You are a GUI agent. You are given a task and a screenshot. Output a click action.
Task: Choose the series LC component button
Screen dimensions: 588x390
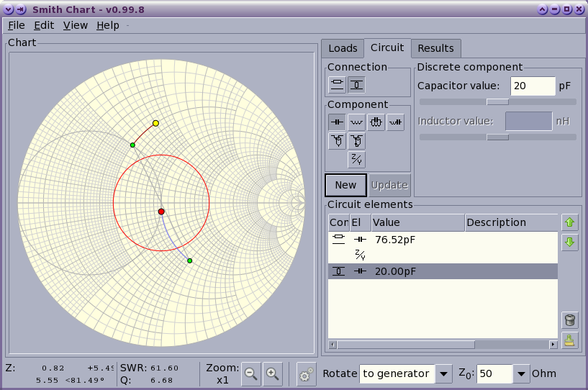point(395,122)
